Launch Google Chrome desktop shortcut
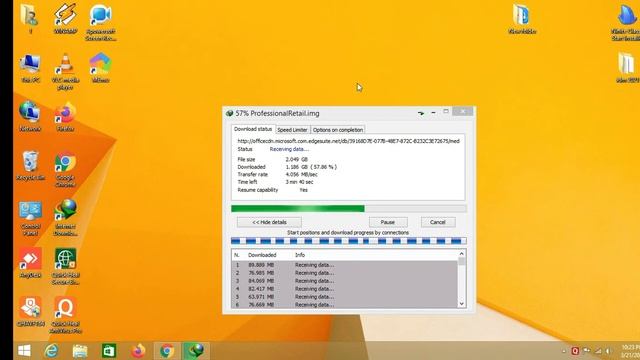The width and height of the screenshot is (640, 360). [x=65, y=169]
